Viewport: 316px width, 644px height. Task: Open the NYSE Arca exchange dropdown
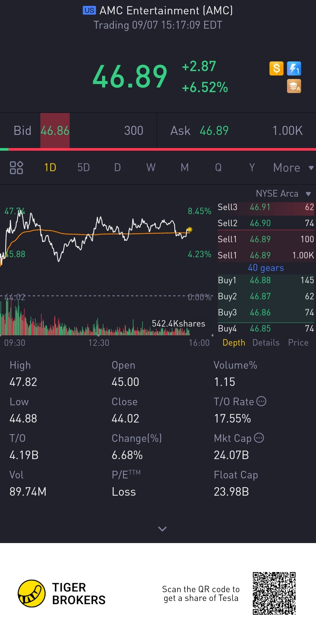(283, 193)
